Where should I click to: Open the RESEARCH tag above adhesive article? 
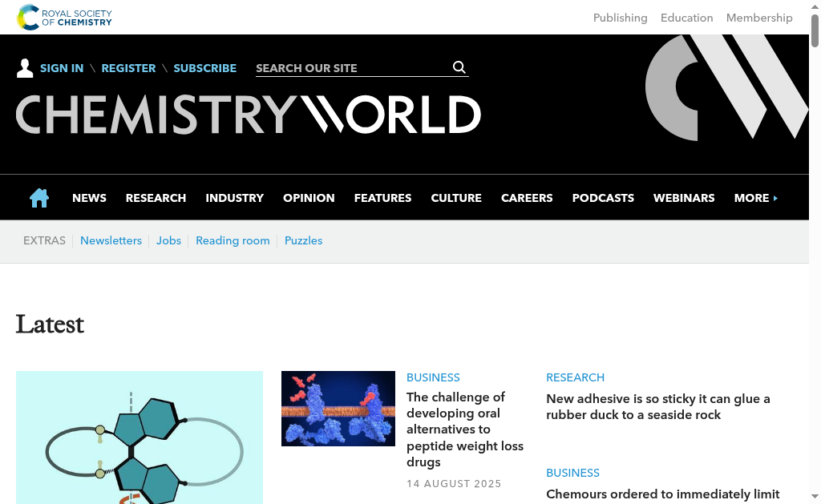(x=575, y=377)
